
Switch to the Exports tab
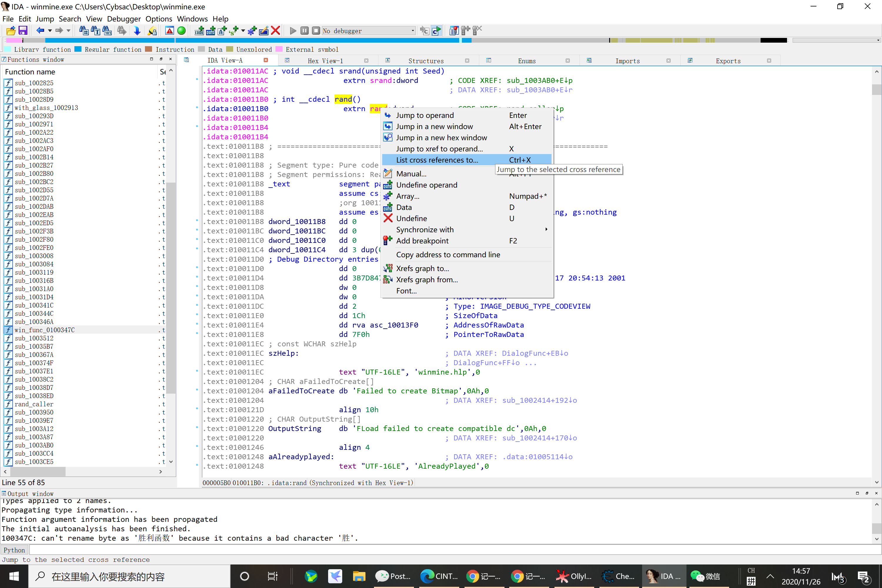coord(728,61)
